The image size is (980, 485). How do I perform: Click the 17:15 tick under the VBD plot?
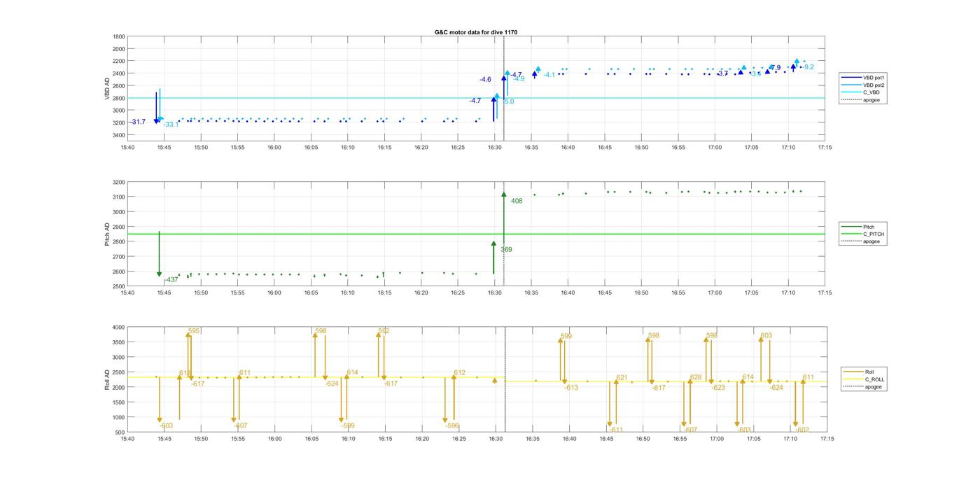(825, 148)
